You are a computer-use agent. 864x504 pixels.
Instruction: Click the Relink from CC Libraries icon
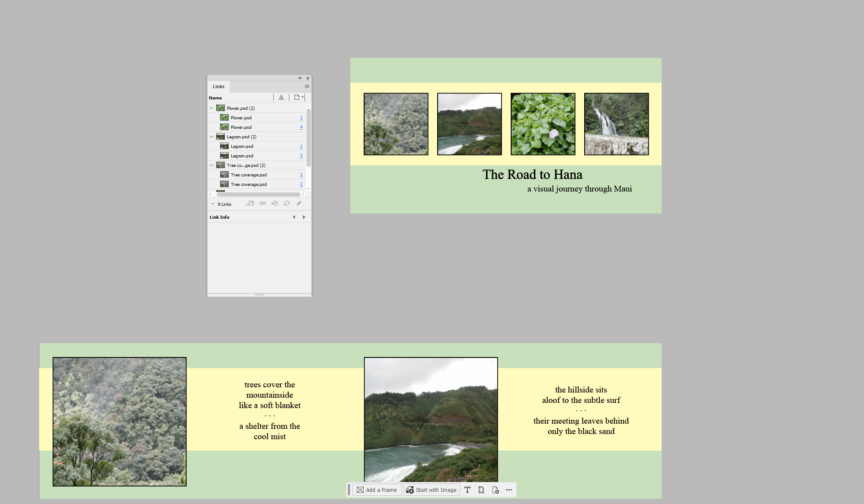(250, 204)
